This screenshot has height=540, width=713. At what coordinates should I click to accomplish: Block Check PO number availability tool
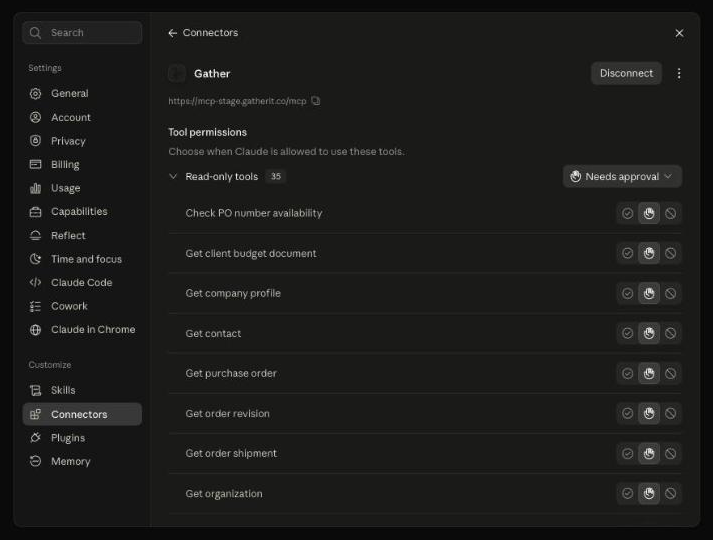(670, 213)
